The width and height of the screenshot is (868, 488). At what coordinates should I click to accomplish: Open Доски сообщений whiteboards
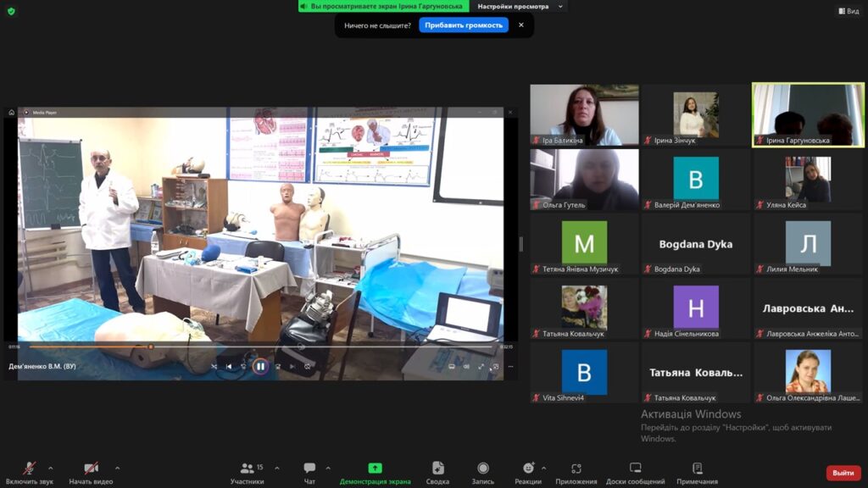pos(635,470)
